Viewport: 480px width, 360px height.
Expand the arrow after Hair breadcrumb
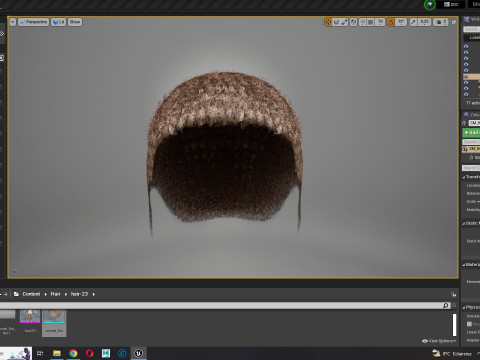click(66, 294)
